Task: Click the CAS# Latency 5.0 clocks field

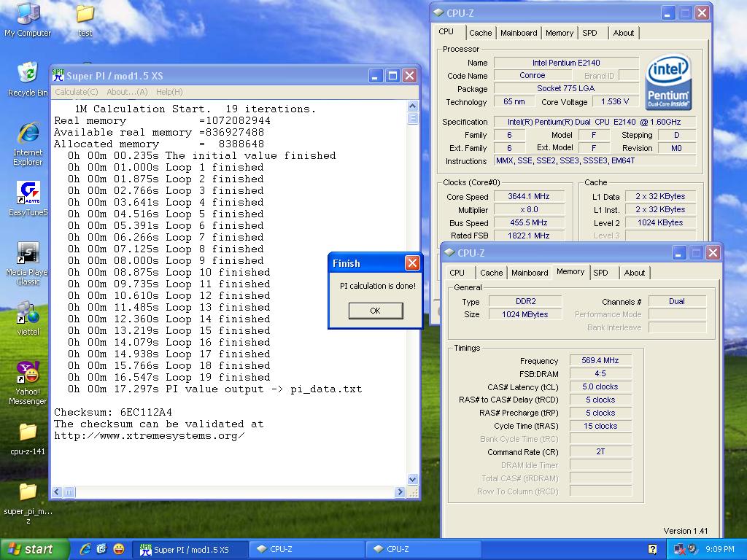Action: [600, 386]
